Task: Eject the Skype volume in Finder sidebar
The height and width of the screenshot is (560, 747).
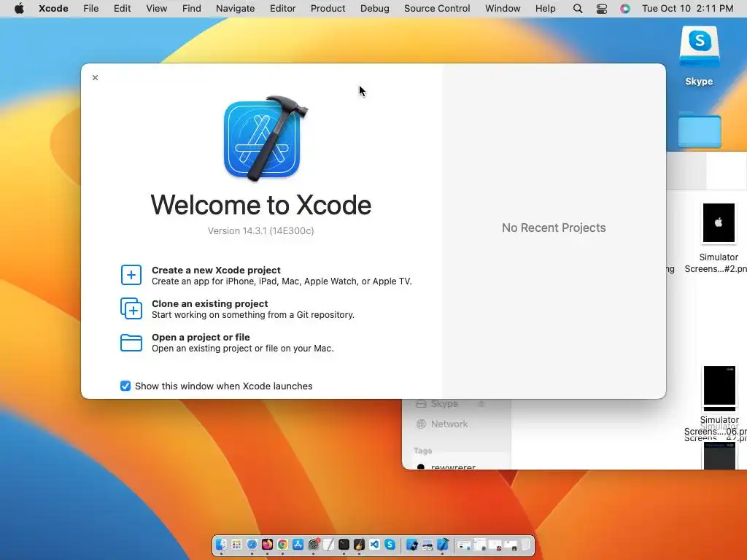Action: [x=481, y=404]
